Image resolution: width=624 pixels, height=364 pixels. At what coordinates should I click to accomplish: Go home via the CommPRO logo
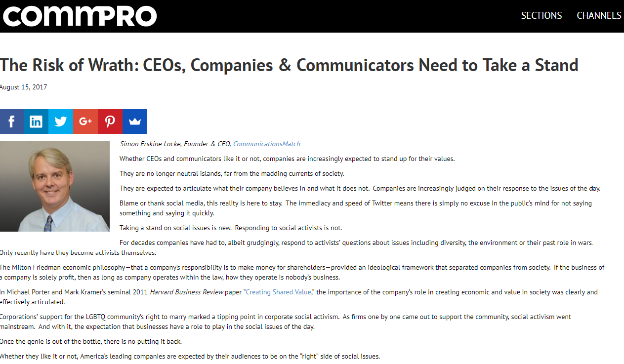tap(79, 16)
